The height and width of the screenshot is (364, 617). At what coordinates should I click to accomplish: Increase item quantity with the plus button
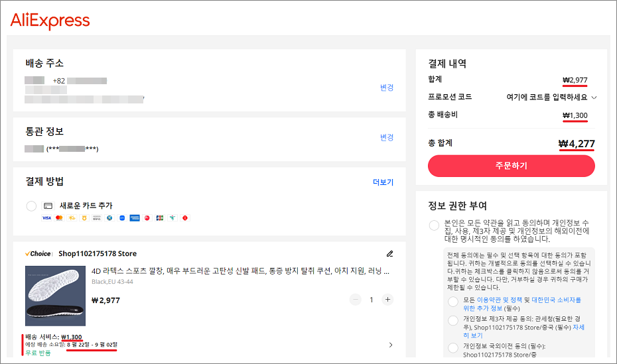(x=387, y=300)
